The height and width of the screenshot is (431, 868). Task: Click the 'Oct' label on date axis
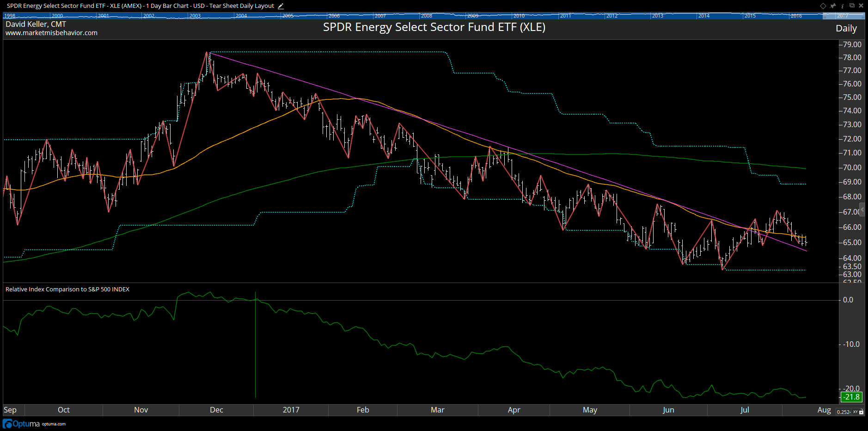pos(64,410)
